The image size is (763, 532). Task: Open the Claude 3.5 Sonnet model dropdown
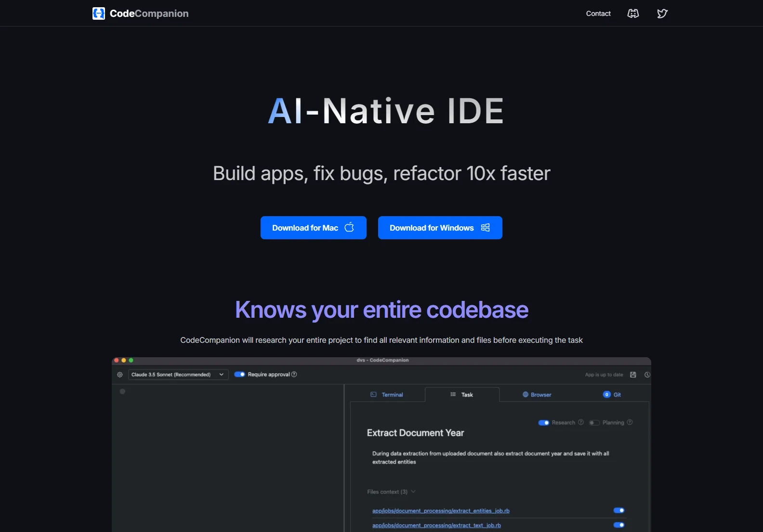[178, 375]
